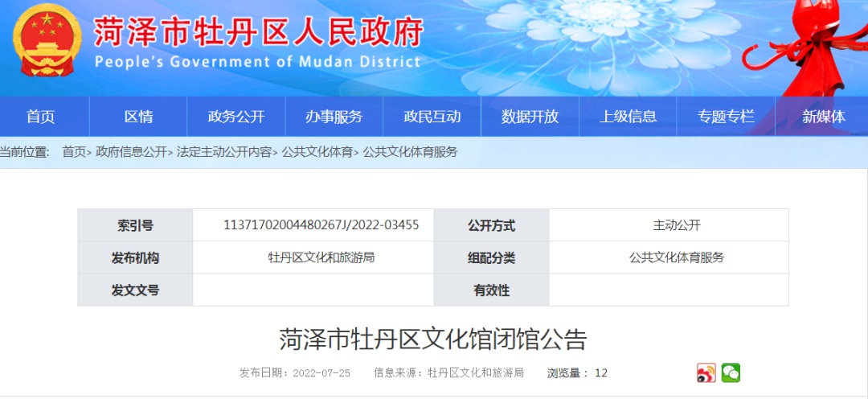
Task: Open the 区情 navigation item
Action: [138, 117]
